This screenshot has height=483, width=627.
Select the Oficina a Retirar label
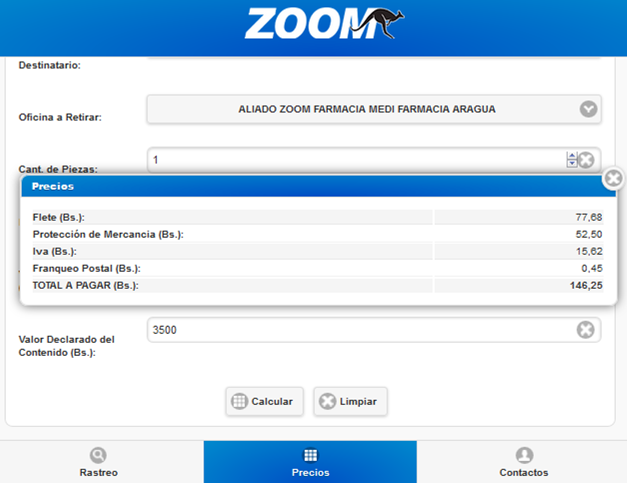click(60, 117)
